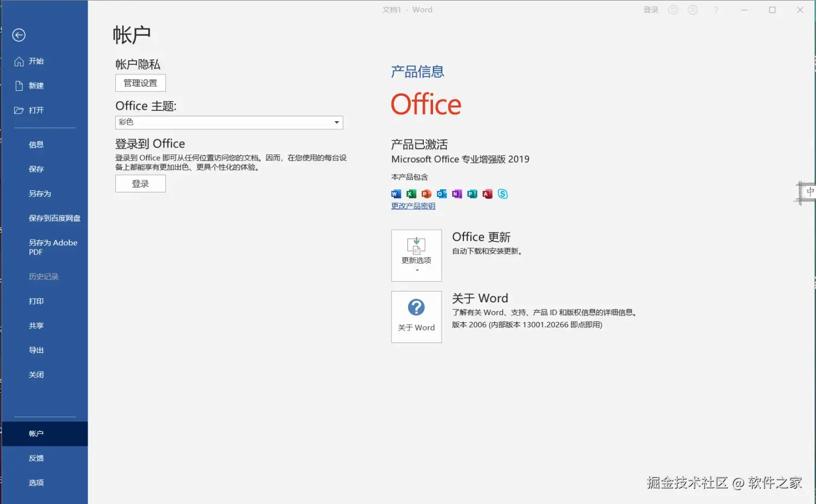This screenshot has height=504, width=816.
Task: Maximize the Word window
Action: 772,10
